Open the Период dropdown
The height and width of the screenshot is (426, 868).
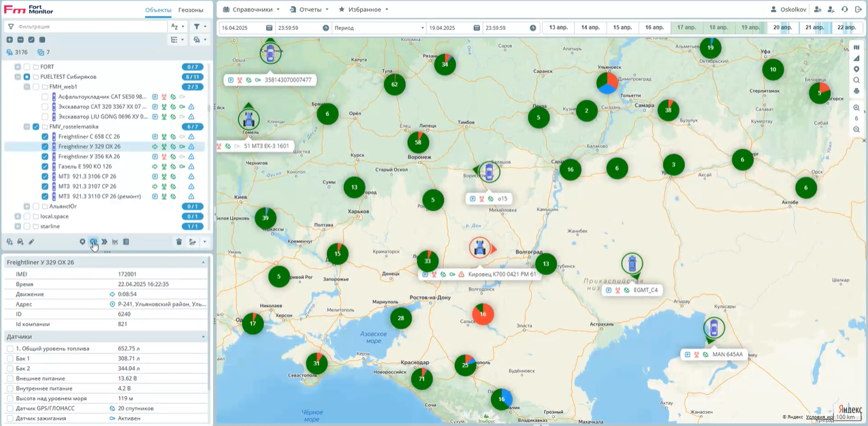point(379,28)
